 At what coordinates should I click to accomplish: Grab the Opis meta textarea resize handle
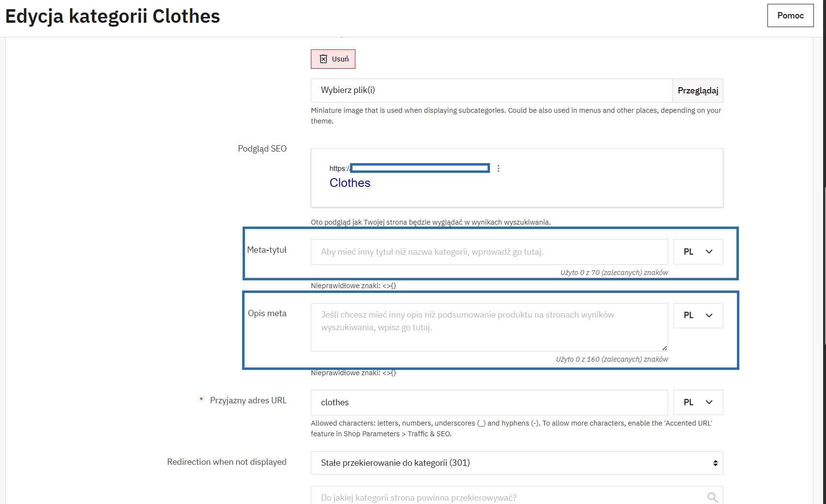(664, 348)
